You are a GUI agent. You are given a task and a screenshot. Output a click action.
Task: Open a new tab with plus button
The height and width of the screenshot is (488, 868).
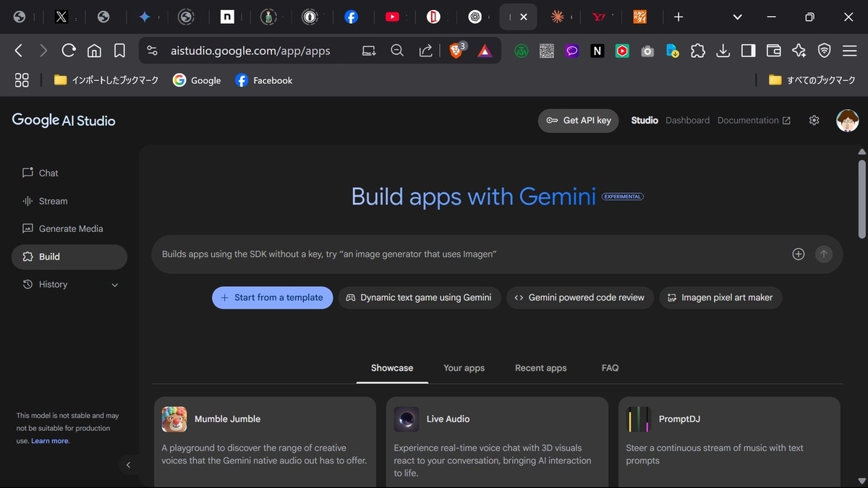(678, 17)
